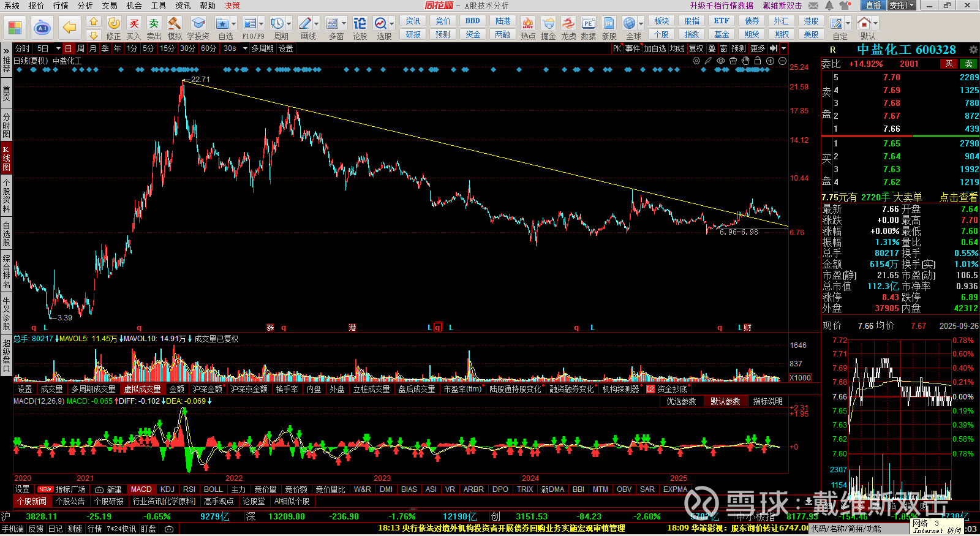The image size is (980, 536).
Task: Toggle 叠 overlay comparison mode
Action: point(712,48)
